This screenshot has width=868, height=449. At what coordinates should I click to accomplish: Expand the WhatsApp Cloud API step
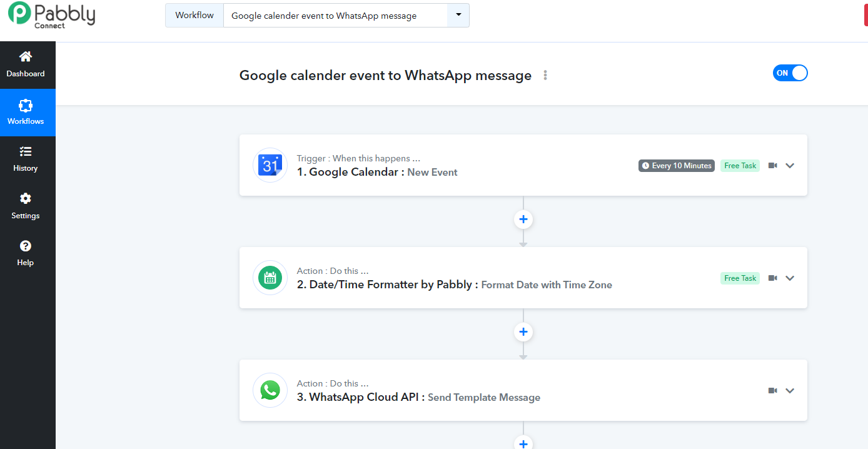(790, 390)
